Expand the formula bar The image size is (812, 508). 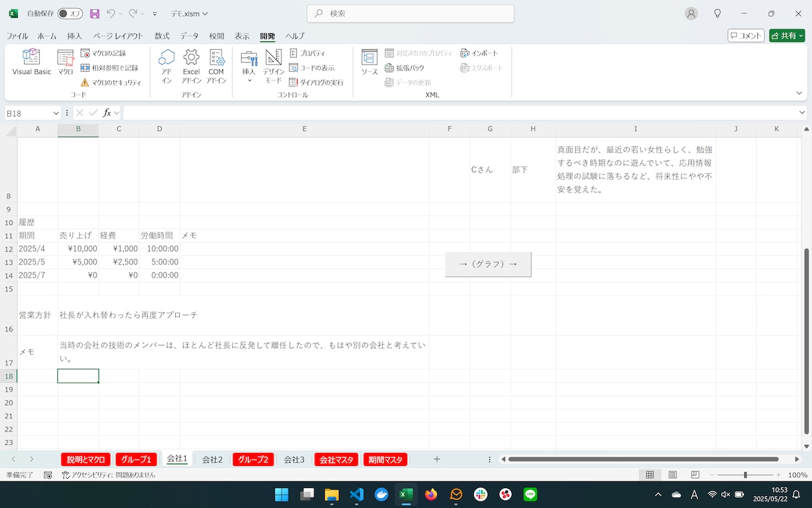(x=802, y=113)
